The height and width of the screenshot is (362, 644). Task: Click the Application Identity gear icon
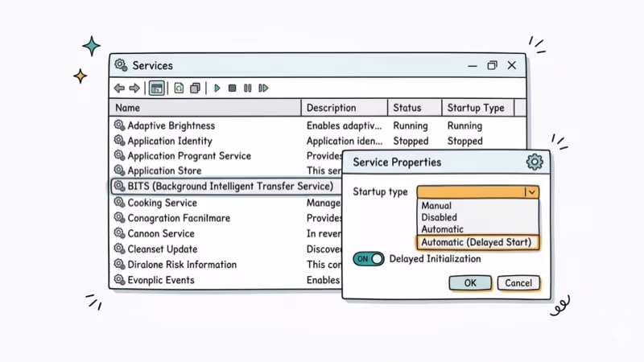pos(119,140)
